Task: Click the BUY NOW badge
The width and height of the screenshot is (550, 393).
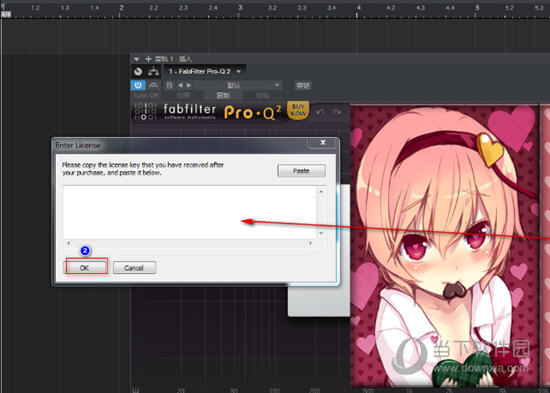Action: 298,110
